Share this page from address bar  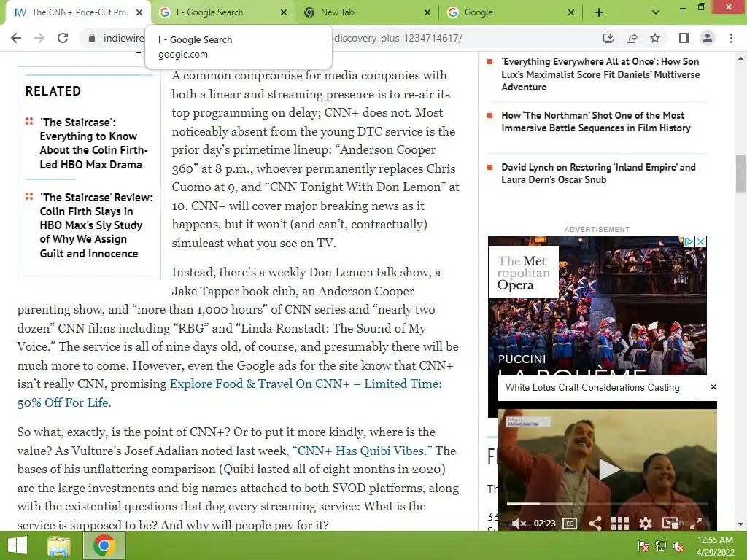[x=632, y=38]
